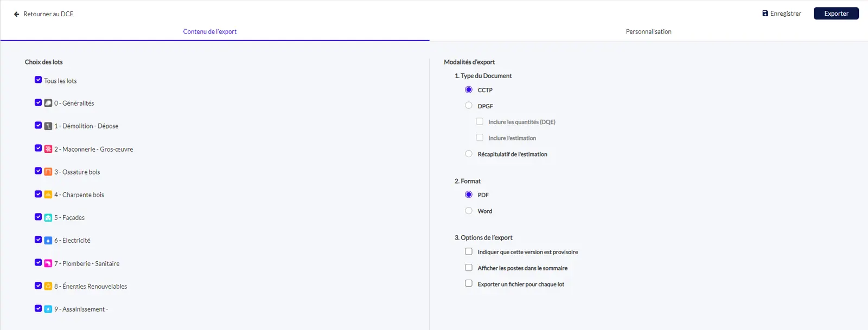
Task: Click the 0 - Généralités lot icon
Action: 48,103
